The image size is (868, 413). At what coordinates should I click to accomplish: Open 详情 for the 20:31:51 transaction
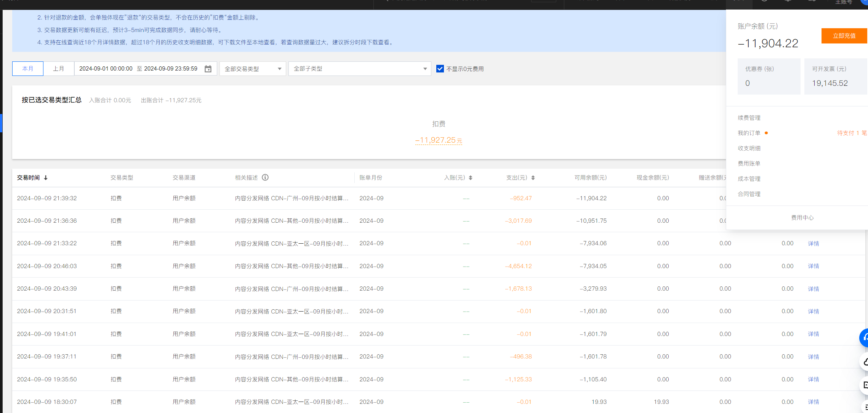coord(814,312)
